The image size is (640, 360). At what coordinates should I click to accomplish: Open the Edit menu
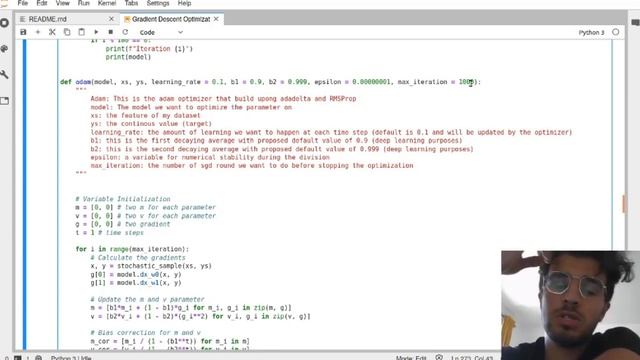pos(42,3)
